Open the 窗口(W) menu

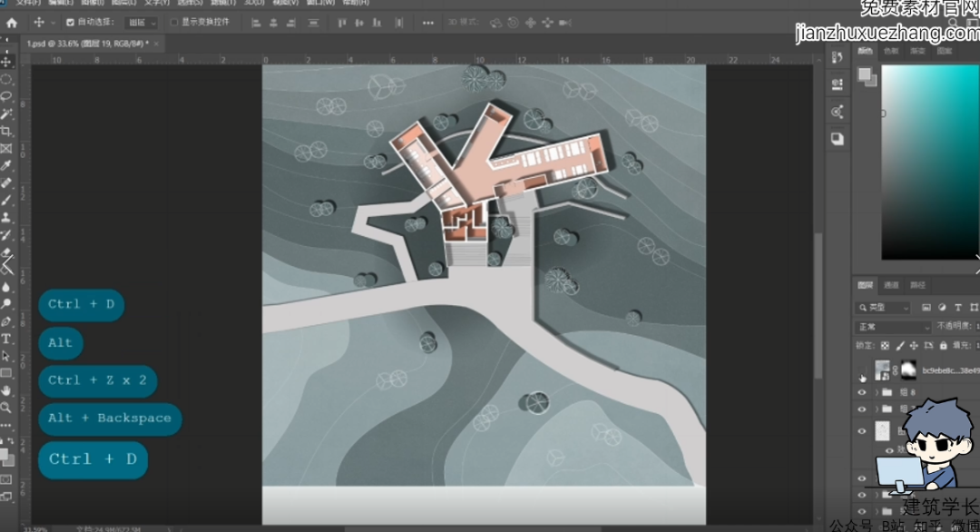point(321,3)
